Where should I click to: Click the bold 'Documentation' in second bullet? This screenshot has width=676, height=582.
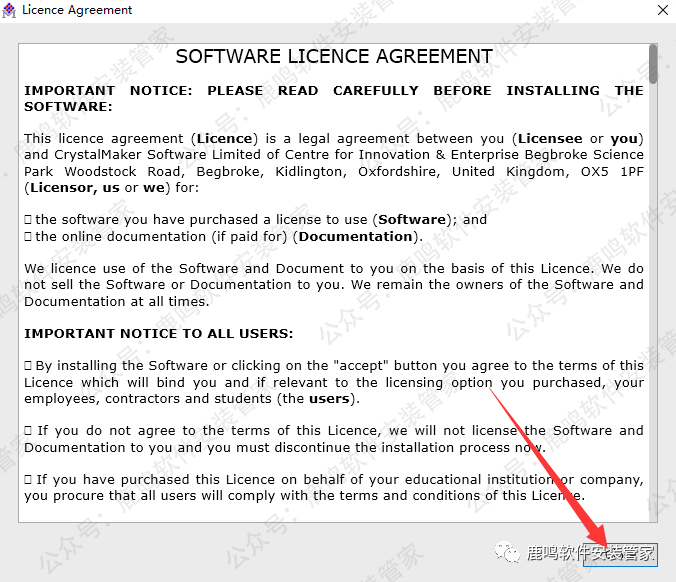(355, 237)
